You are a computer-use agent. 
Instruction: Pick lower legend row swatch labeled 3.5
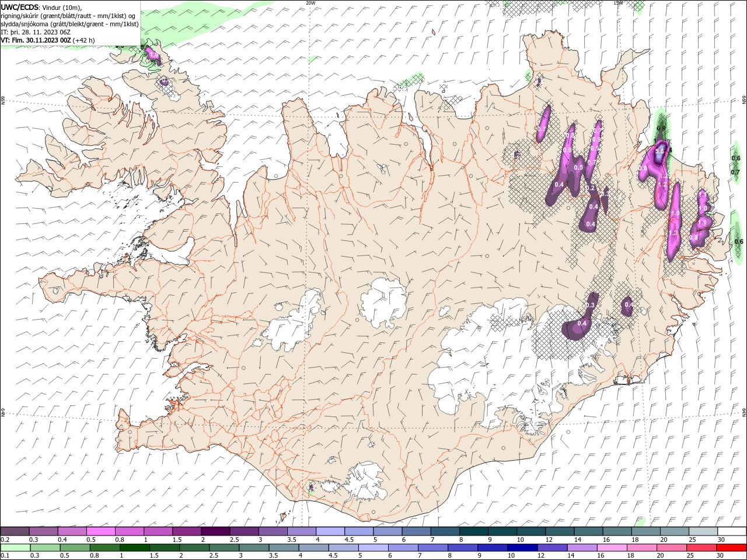point(284,548)
